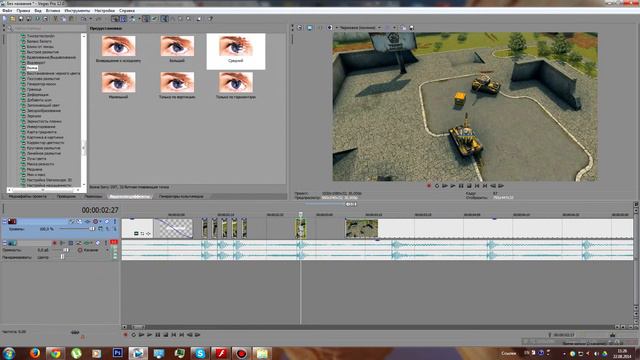This screenshot has height=360, width=640.
Task: Click the Open project folder icon
Action: click(x=13, y=19)
